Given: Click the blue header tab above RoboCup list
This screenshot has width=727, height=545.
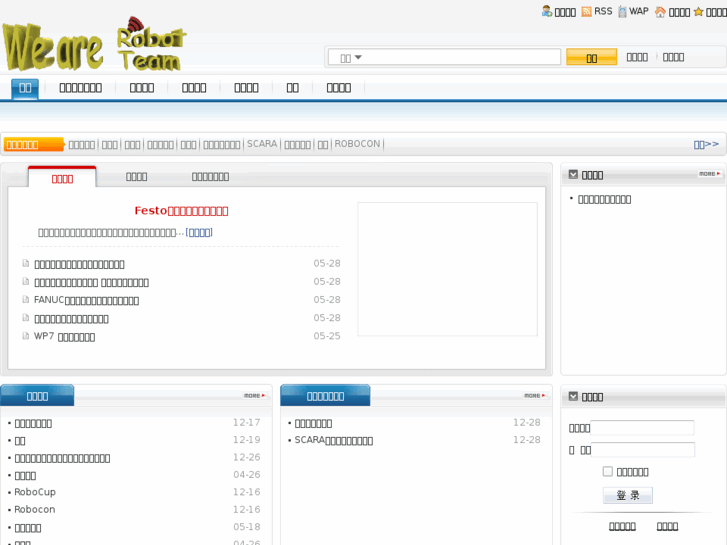Looking at the screenshot, I should [x=37, y=396].
